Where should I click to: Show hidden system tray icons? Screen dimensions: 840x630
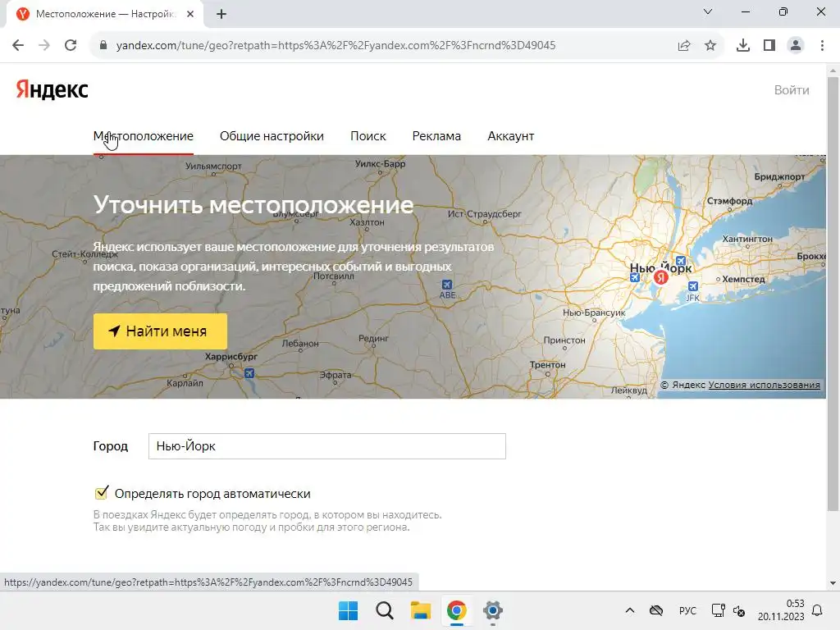click(630, 610)
